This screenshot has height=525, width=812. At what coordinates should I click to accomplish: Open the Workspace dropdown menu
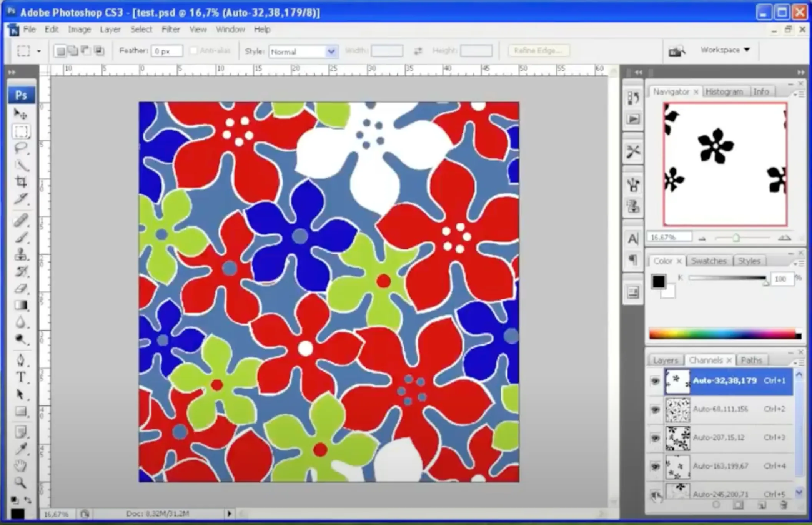pos(725,50)
